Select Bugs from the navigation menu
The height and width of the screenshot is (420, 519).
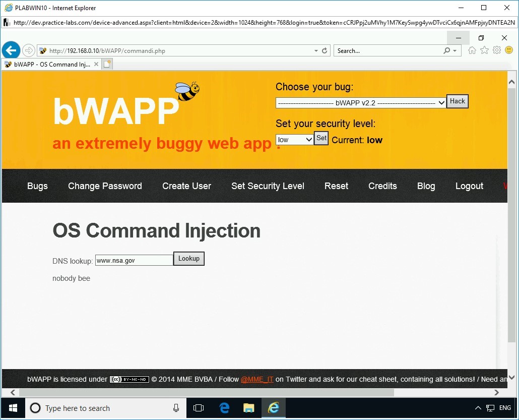click(x=37, y=186)
